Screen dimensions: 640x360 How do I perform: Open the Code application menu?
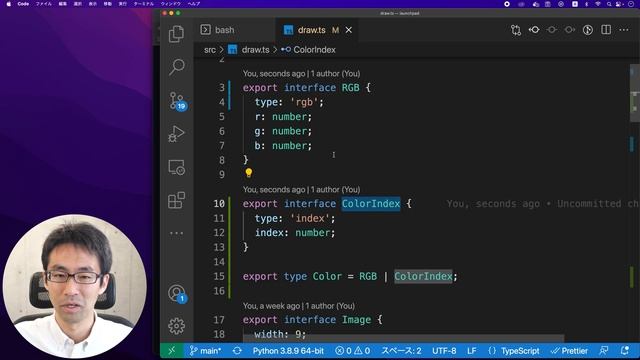coord(23,4)
